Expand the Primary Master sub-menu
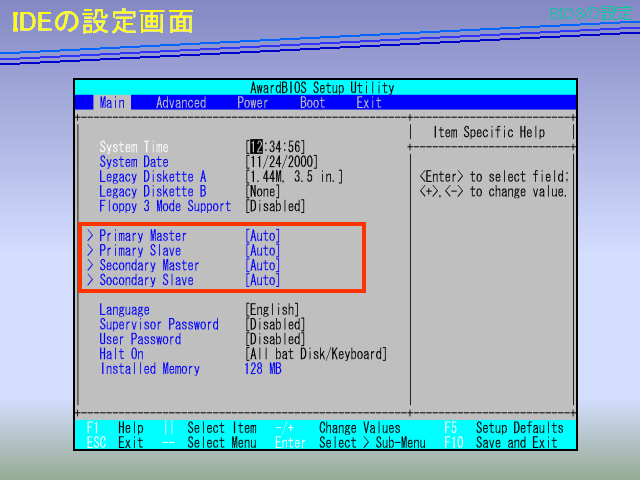Viewport: 640px width, 480px height. (x=142, y=236)
